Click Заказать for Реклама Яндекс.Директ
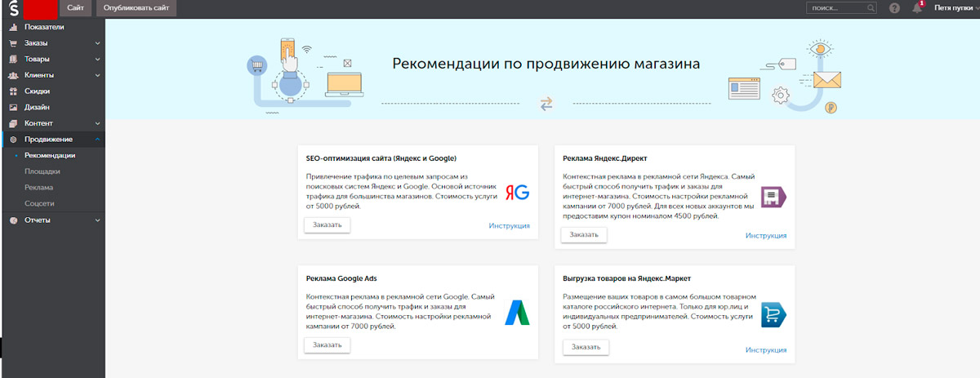This screenshot has height=378, width=980. coord(584,234)
